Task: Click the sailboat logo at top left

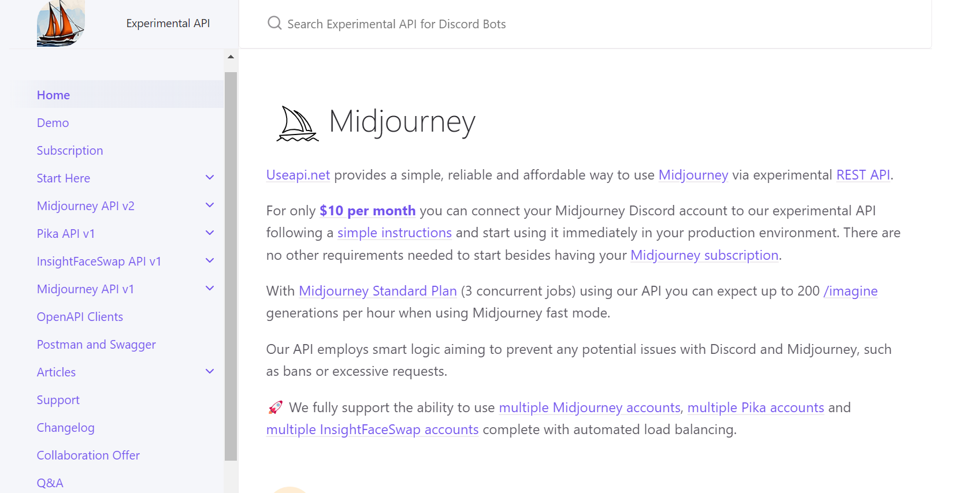Action: click(60, 24)
